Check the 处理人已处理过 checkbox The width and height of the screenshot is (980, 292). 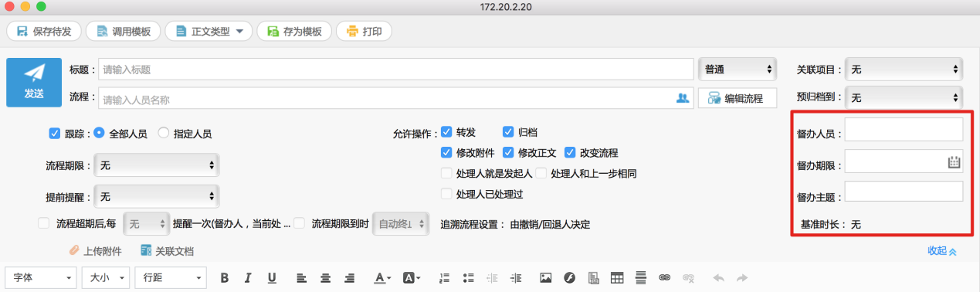pos(446,194)
